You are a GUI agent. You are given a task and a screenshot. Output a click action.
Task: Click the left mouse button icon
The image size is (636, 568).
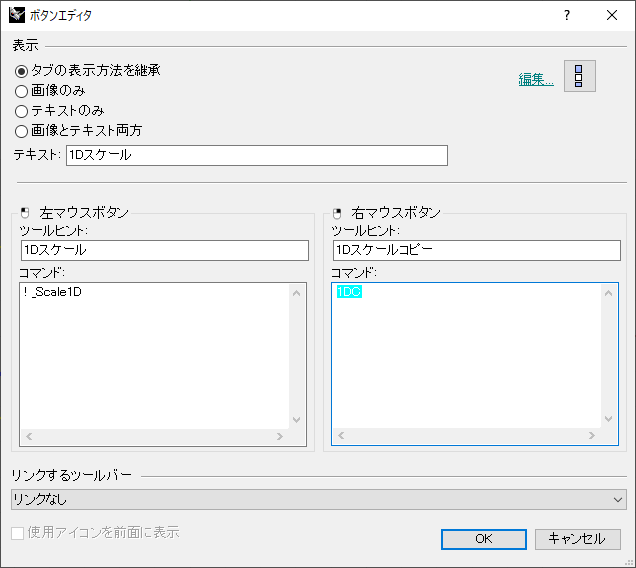24,213
